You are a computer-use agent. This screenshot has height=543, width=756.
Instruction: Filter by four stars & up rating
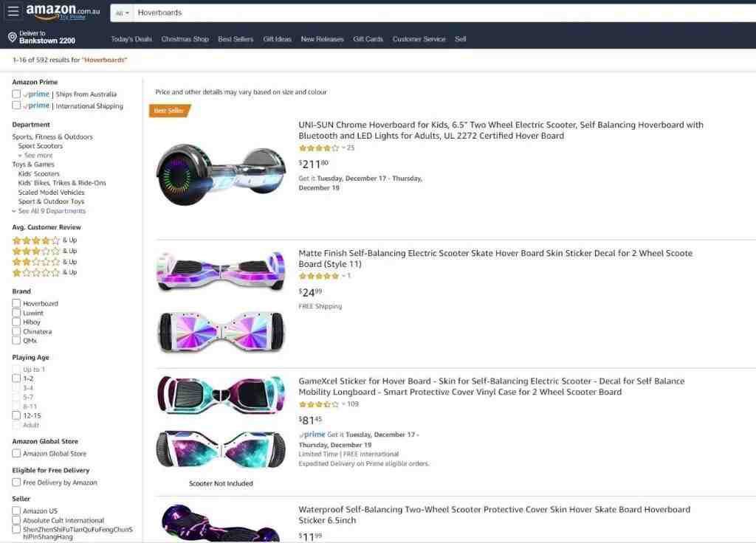[x=44, y=240]
